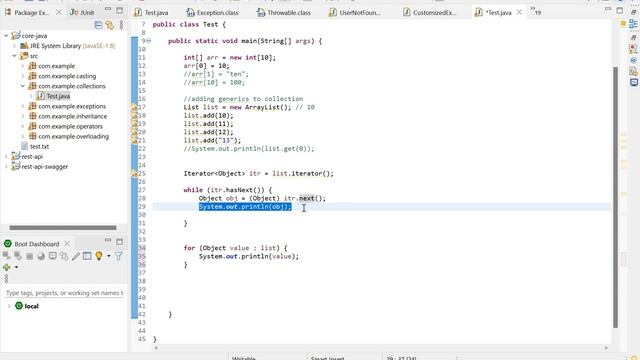Collapse the src folder node
Image resolution: width=640 pixels, height=360 pixels.
pyautogui.click(x=15, y=56)
